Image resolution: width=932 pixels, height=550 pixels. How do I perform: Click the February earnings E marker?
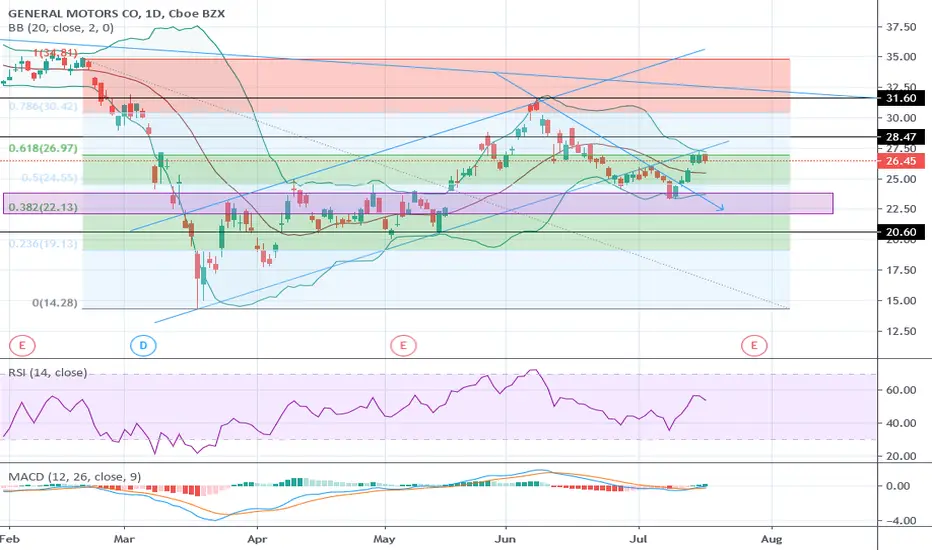[x=22, y=345]
